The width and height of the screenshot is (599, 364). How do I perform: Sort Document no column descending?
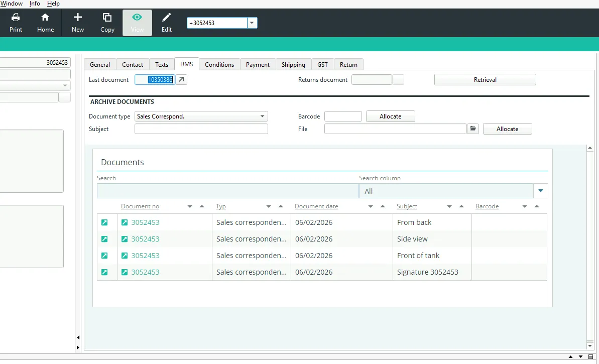[x=190, y=207]
